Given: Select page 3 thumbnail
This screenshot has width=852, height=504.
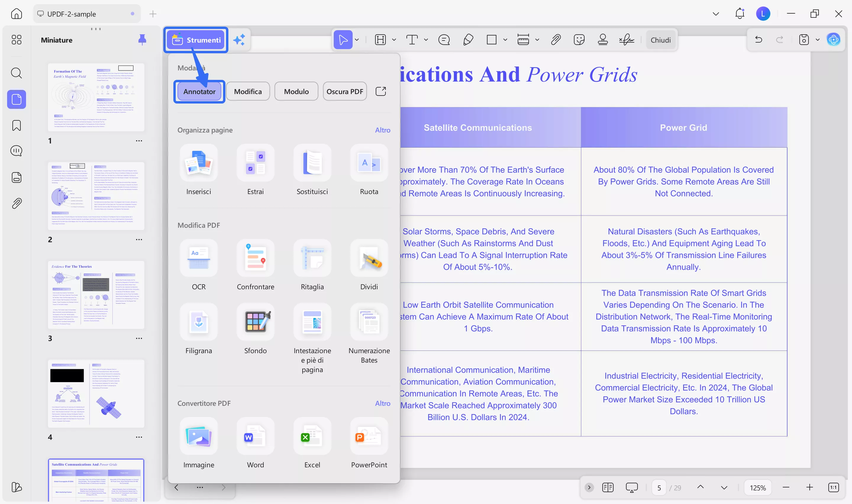Looking at the screenshot, I should [96, 295].
